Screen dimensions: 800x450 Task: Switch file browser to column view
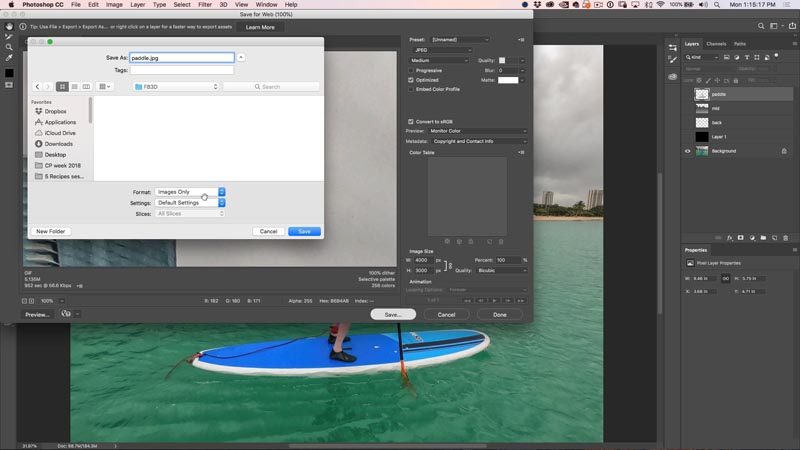(86, 87)
